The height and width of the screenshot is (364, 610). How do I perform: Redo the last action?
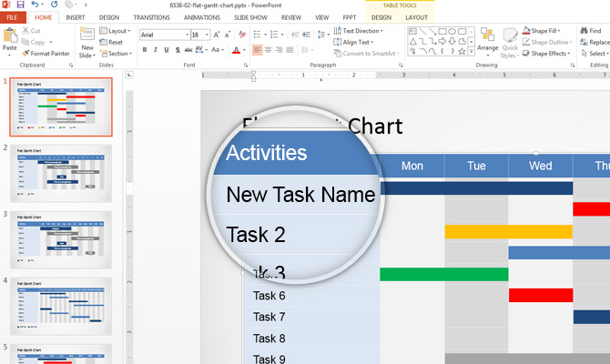tap(54, 5)
